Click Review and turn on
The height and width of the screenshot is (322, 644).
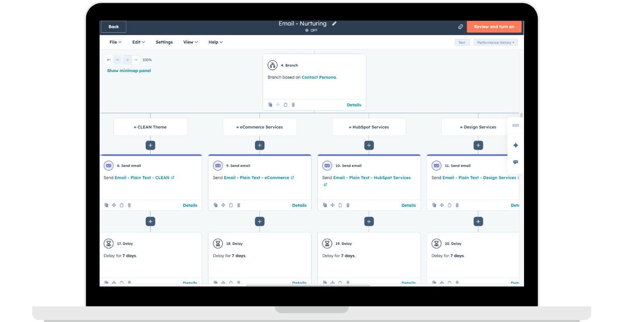click(x=494, y=27)
